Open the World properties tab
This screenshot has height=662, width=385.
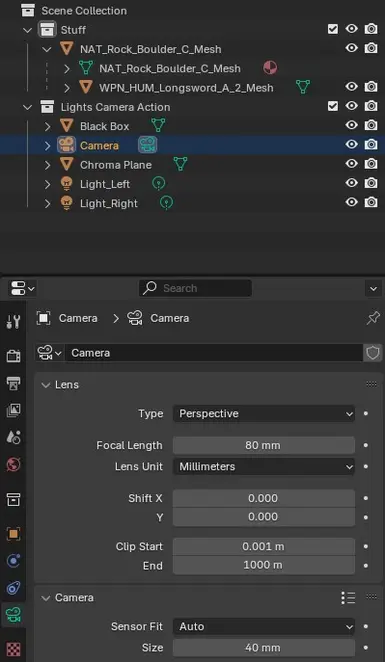point(13,465)
